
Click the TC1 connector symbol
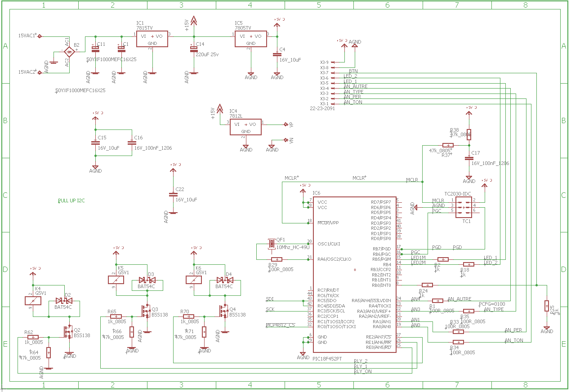click(464, 208)
